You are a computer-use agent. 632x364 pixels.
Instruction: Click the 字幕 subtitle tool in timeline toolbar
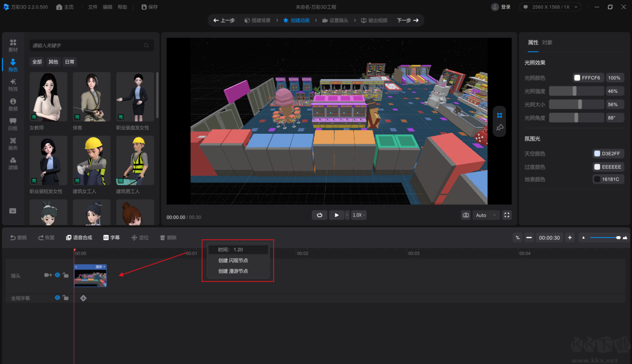coord(111,238)
